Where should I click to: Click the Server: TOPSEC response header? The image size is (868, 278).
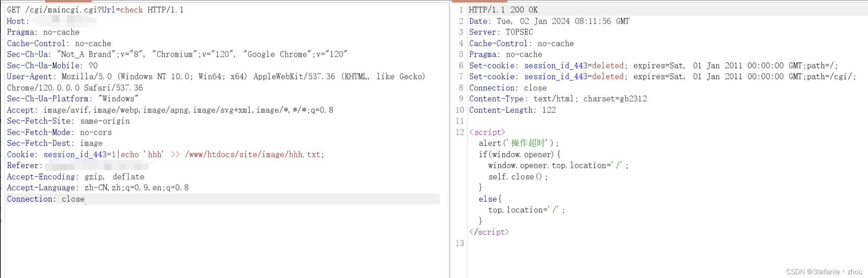pos(501,32)
